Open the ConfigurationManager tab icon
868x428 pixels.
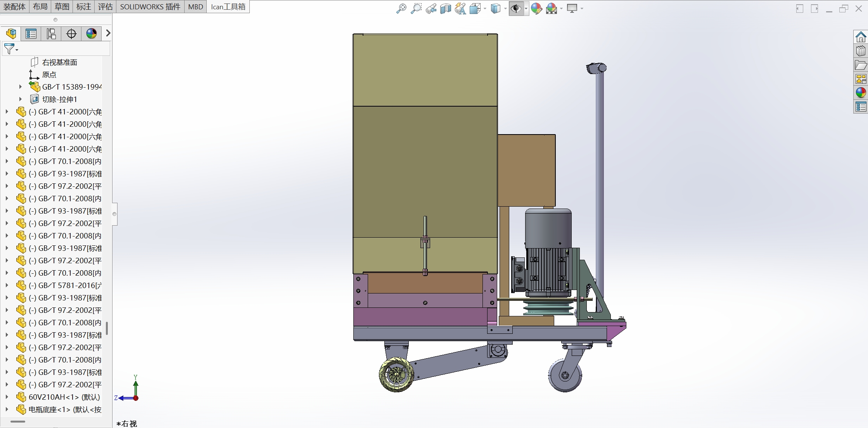[51, 34]
